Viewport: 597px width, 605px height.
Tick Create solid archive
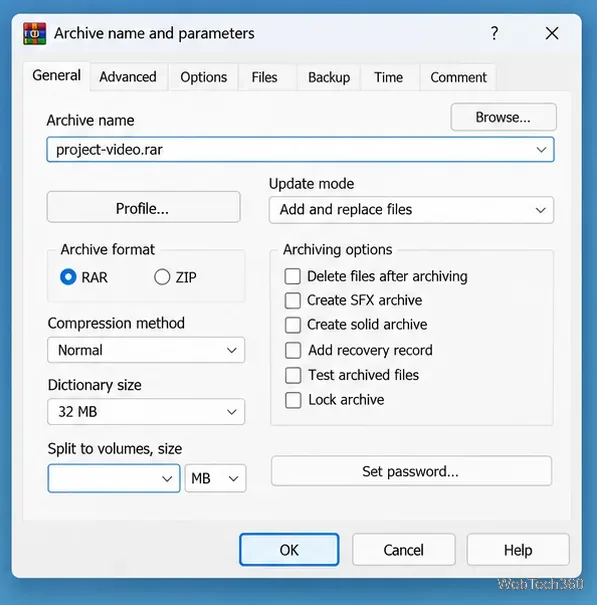pyautogui.click(x=293, y=325)
